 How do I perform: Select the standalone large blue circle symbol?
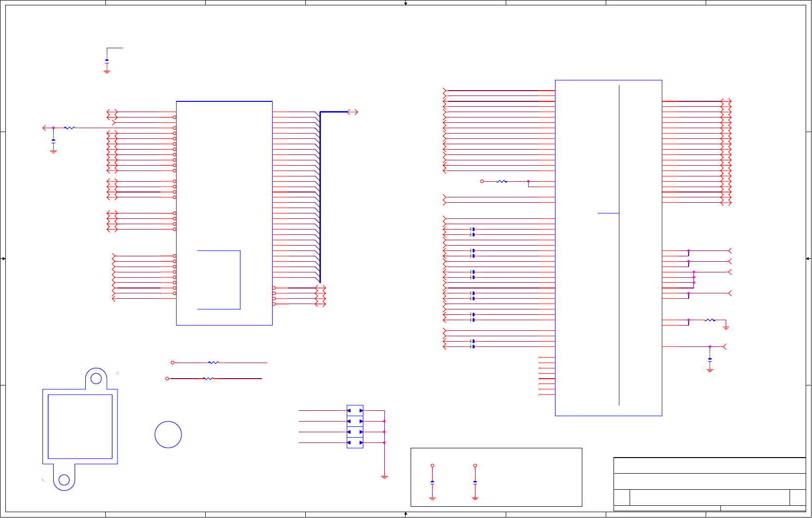168,435
